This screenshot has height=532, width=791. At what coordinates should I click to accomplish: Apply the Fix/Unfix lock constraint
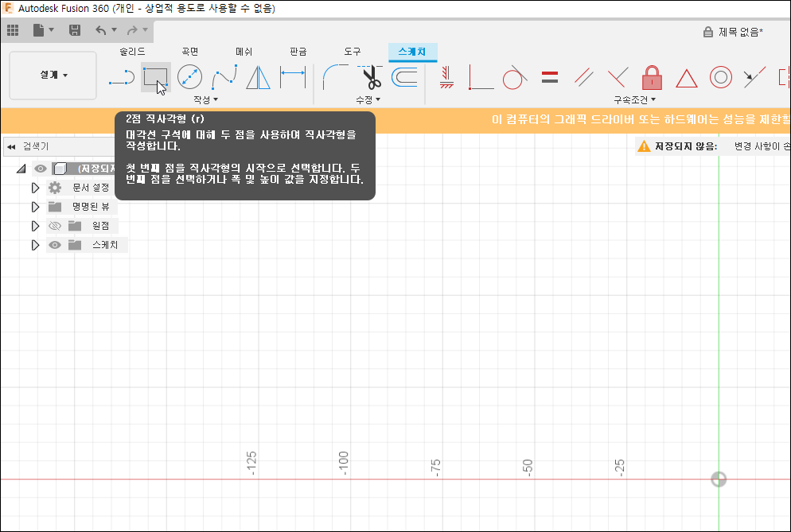click(x=652, y=77)
